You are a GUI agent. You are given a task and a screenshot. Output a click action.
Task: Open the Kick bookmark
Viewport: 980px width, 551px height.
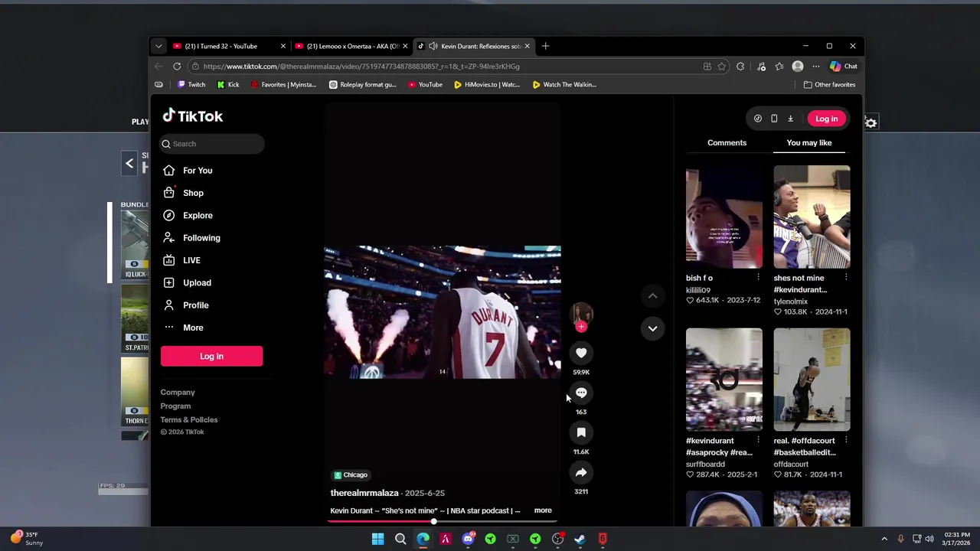(228, 85)
